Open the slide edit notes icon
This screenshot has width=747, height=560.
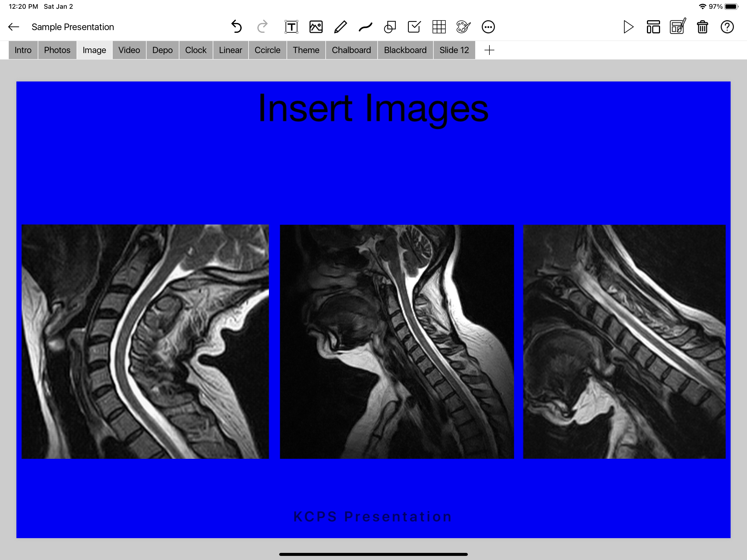tap(678, 26)
